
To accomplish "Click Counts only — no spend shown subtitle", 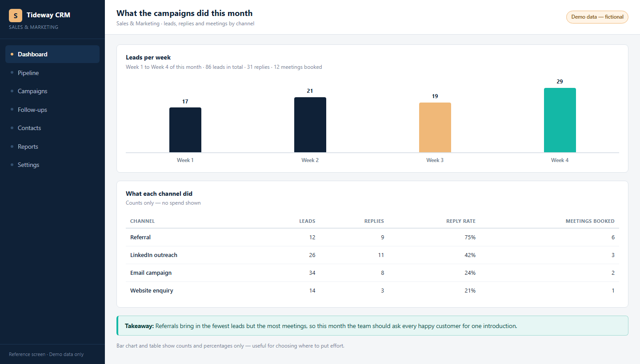I will click(163, 203).
